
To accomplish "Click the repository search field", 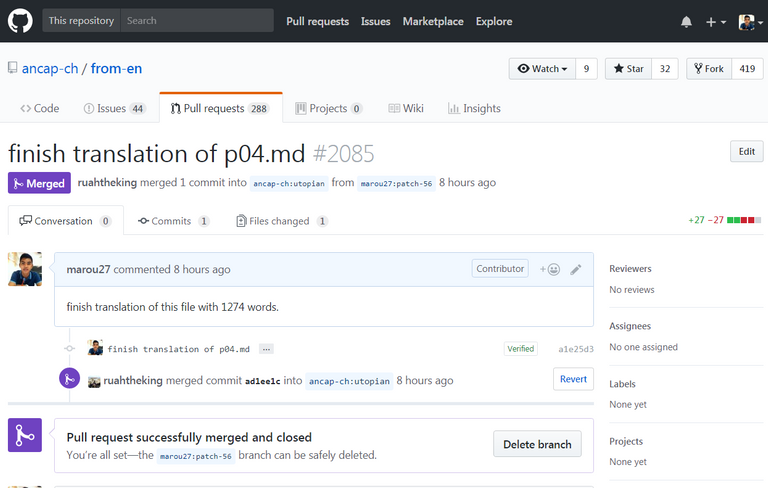I will [197, 21].
